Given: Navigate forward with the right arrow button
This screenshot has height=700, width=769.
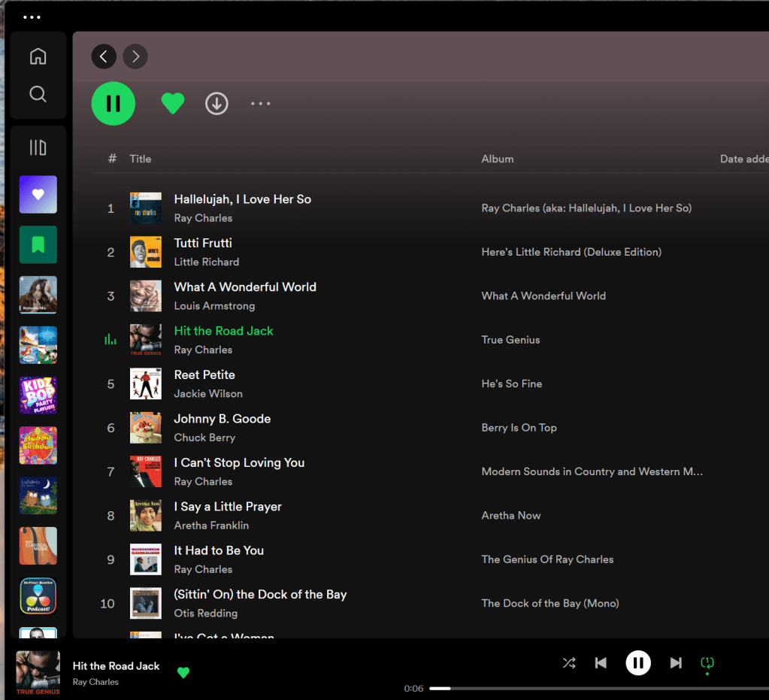Looking at the screenshot, I should (x=135, y=56).
